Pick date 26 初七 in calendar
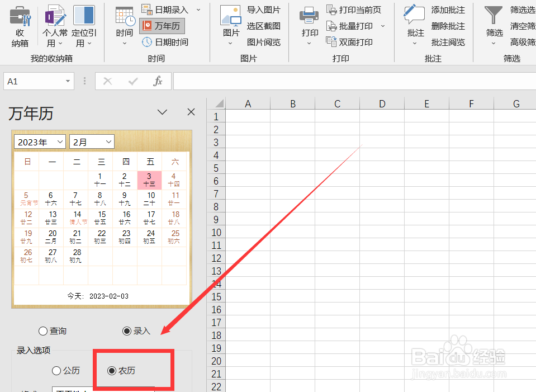 coord(26,256)
